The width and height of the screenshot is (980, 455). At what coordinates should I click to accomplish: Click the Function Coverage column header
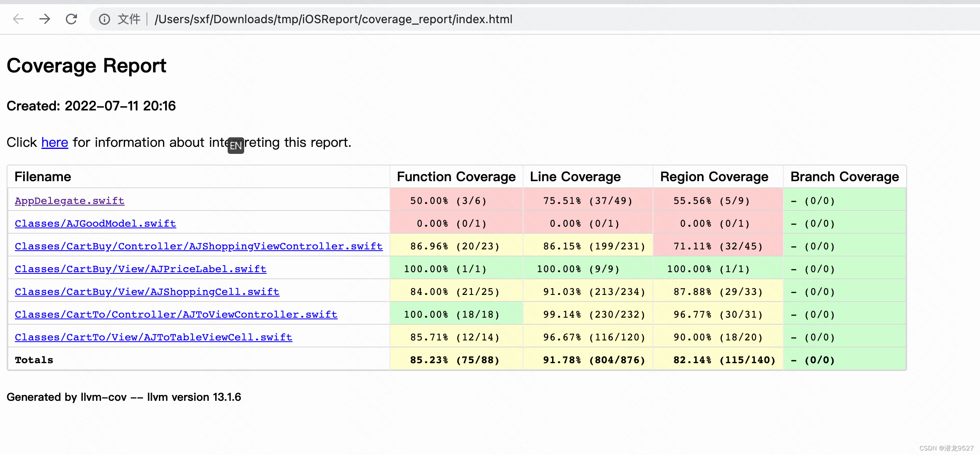coord(456,177)
